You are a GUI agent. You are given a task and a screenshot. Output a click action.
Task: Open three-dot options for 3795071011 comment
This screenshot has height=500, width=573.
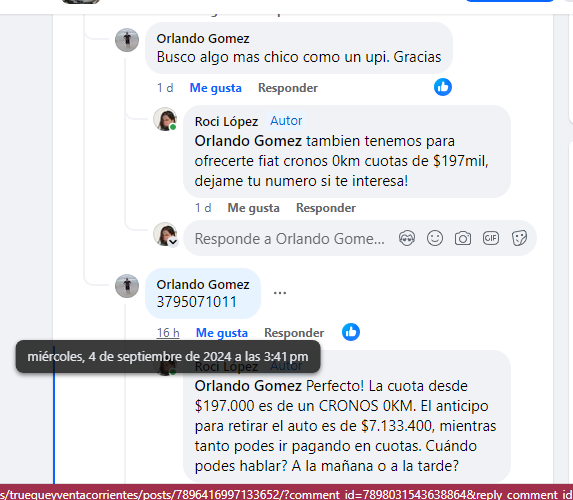(x=280, y=293)
